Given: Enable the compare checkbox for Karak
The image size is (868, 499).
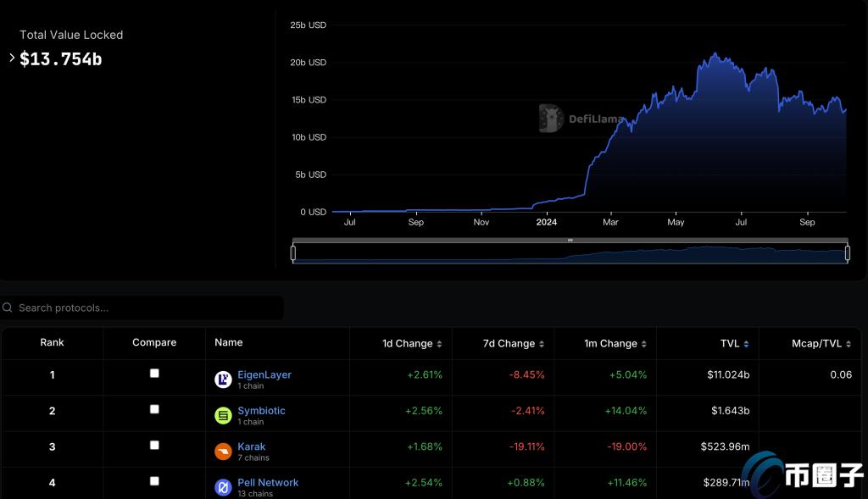Looking at the screenshot, I should 154,446.
